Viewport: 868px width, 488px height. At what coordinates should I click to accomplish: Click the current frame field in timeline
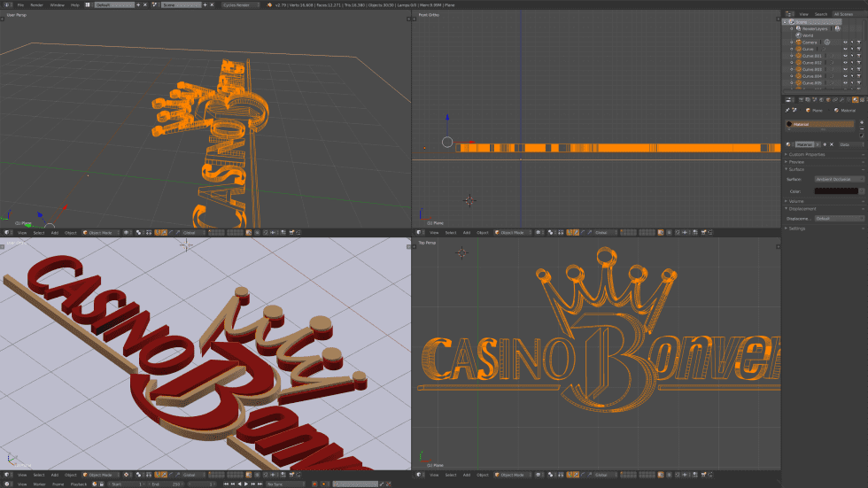pos(203,484)
